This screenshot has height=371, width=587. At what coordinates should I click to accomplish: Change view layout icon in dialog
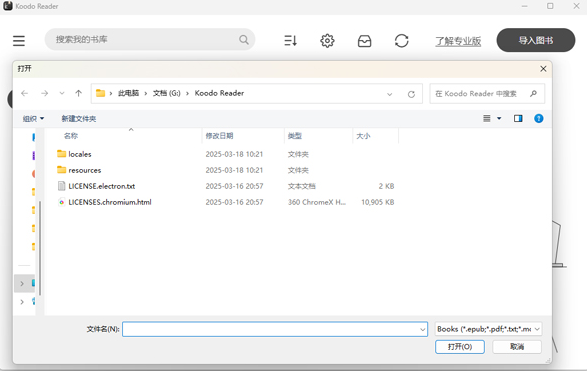pyautogui.click(x=487, y=119)
